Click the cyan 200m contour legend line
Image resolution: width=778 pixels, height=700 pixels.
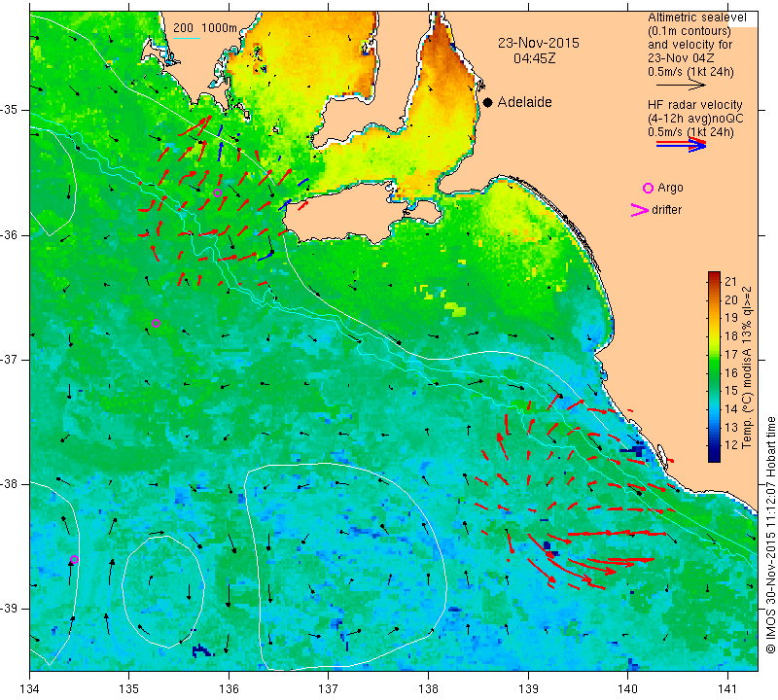coord(186,38)
